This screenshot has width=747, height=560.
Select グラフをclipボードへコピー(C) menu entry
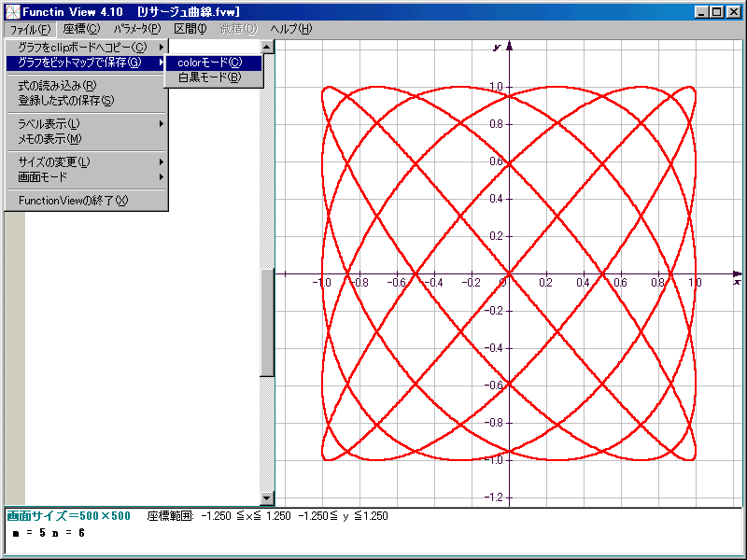87,48
